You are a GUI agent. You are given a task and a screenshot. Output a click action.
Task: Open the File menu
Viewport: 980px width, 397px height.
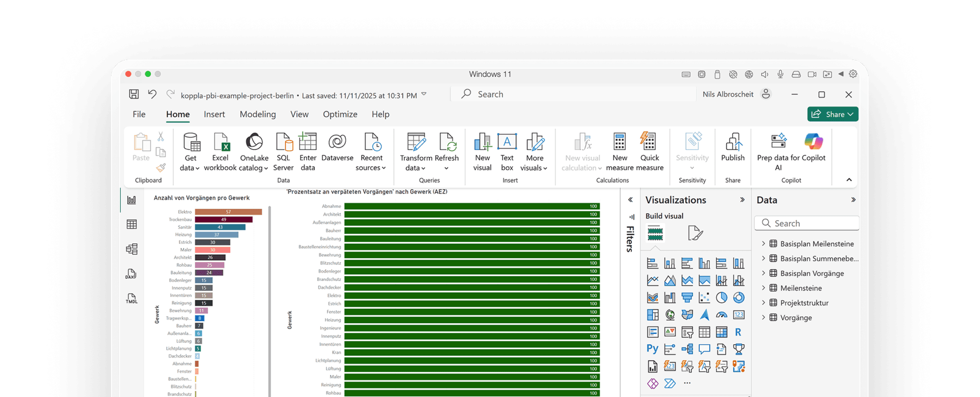[x=139, y=114]
